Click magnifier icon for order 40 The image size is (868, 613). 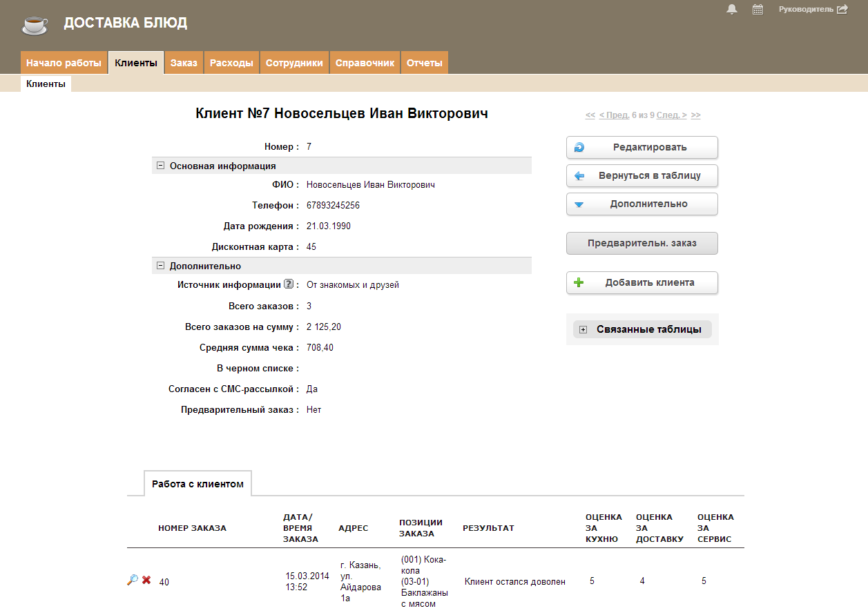(x=133, y=581)
